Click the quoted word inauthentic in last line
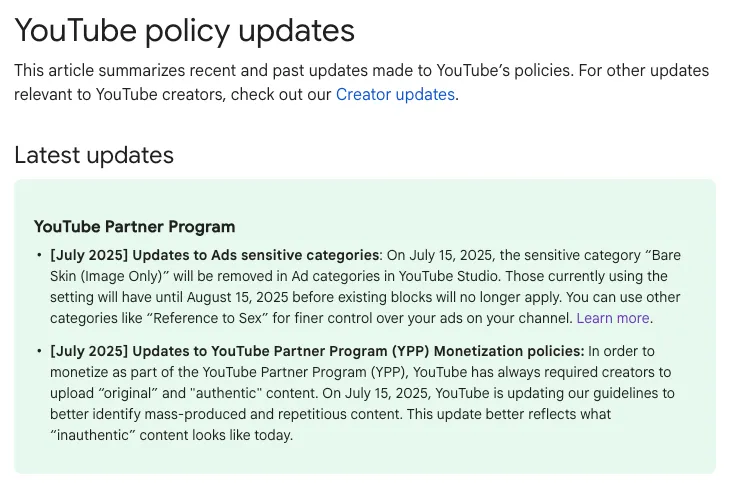Viewport: 740px width, 483px height. coord(92,435)
